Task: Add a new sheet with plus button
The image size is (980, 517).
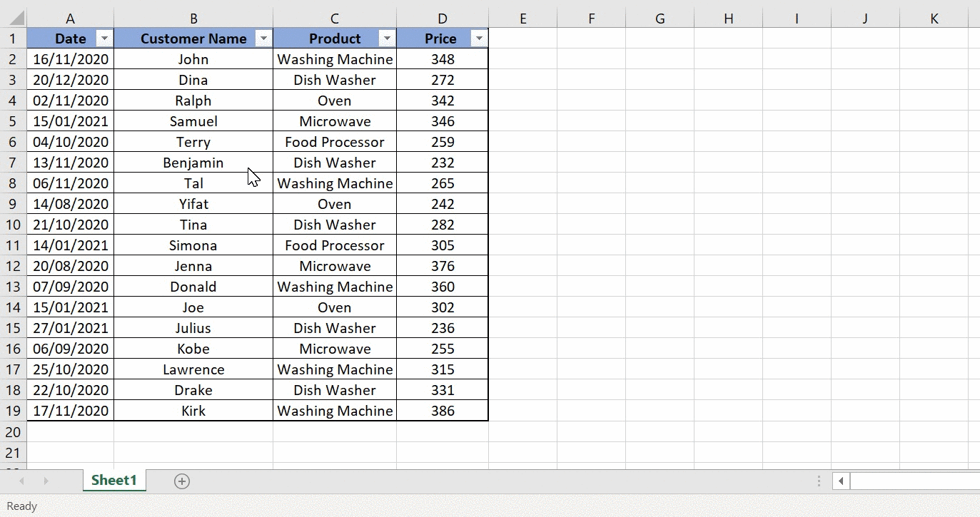Action: pos(182,481)
